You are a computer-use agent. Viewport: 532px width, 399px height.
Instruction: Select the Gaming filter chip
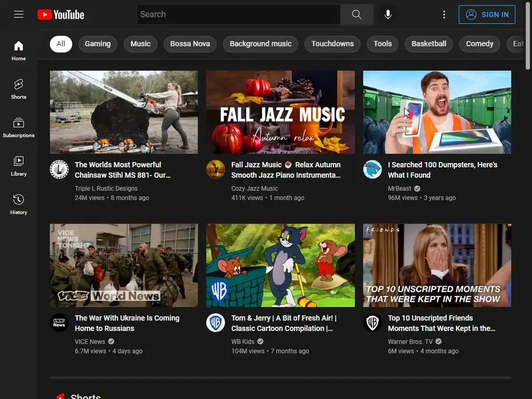[x=98, y=44]
